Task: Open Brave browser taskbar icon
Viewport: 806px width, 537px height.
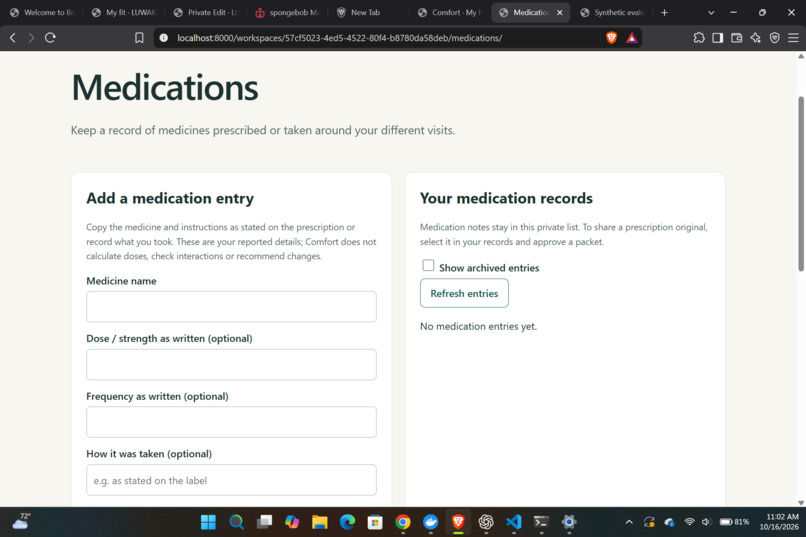Action: click(x=458, y=522)
